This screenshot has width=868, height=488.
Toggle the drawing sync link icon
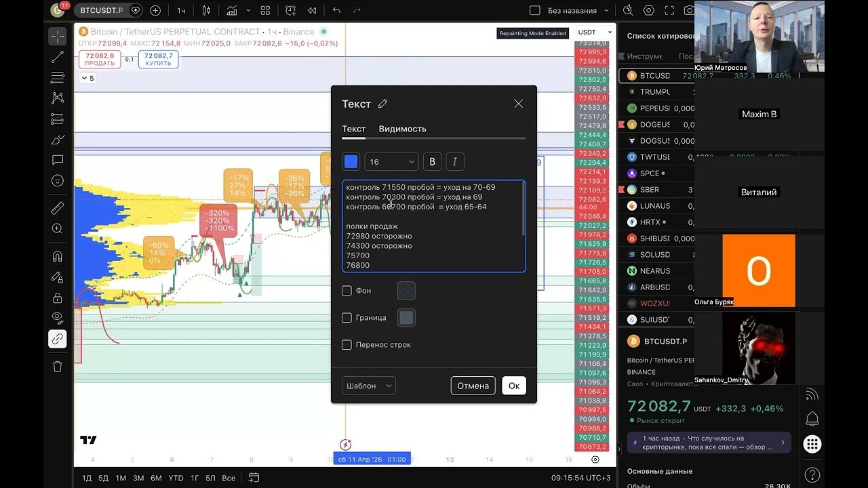pyautogui.click(x=58, y=339)
